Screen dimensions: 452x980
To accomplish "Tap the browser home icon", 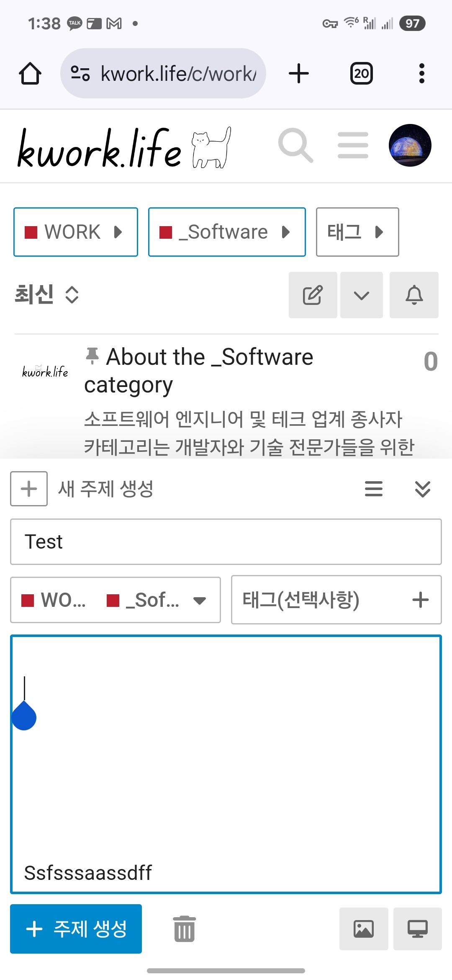I will pos(30,74).
